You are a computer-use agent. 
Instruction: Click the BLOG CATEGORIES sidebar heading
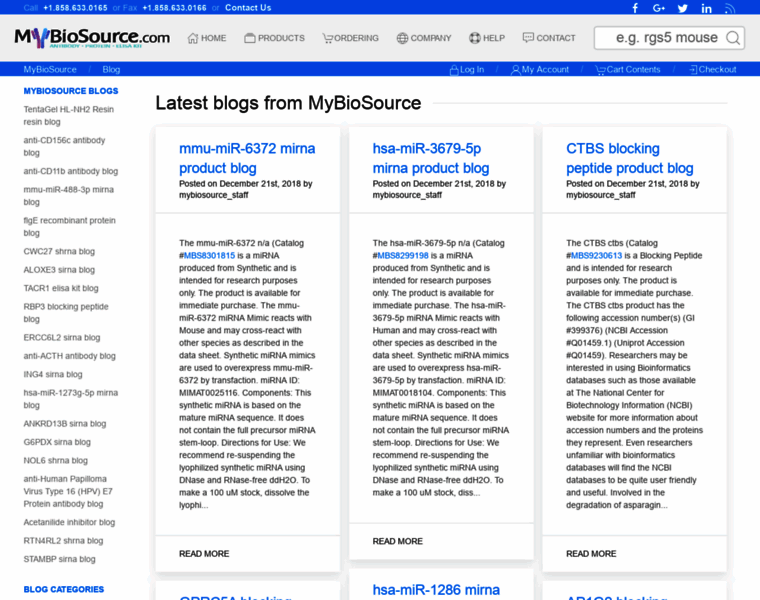(63, 589)
